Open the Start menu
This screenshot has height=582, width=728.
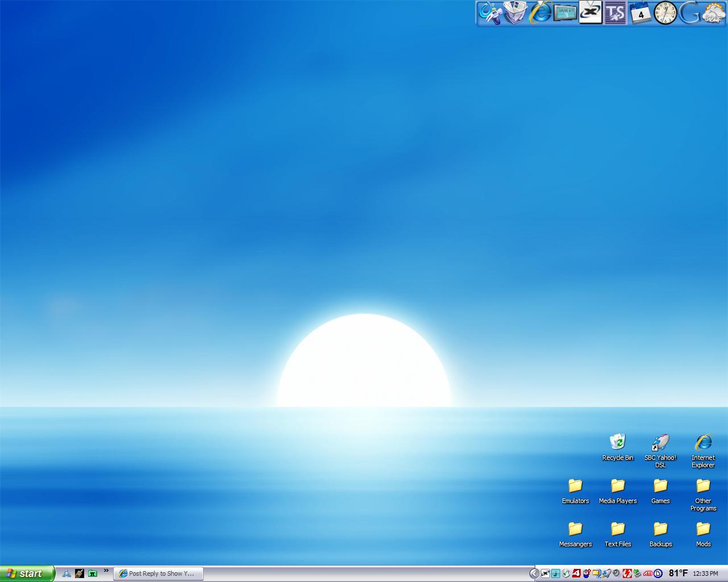(x=27, y=573)
